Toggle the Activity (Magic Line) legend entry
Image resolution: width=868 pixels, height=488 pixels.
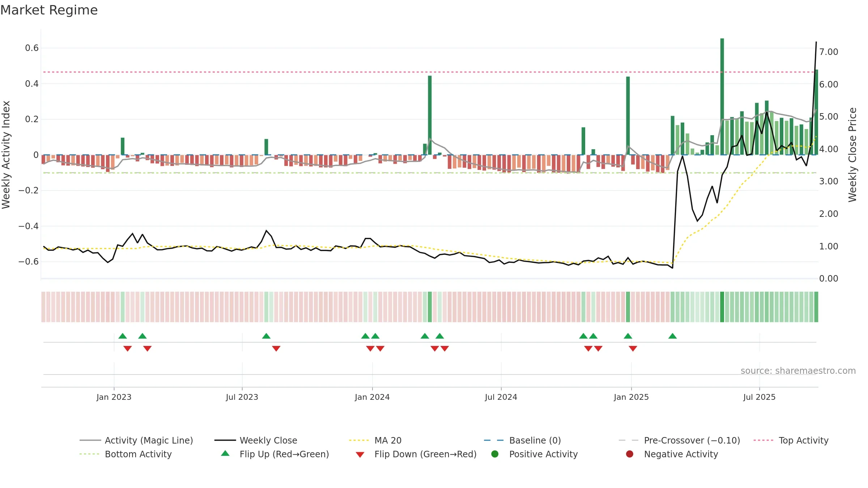[x=136, y=440]
